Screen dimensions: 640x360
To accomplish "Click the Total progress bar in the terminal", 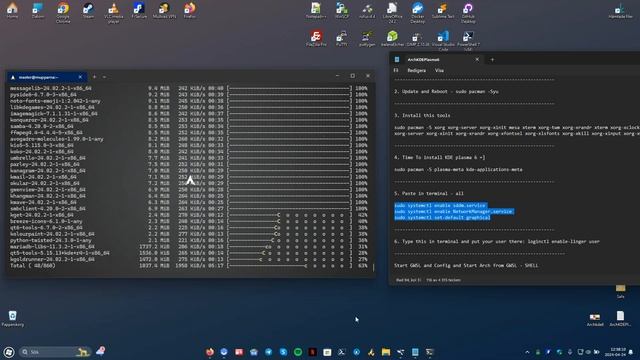I will pos(289,266).
